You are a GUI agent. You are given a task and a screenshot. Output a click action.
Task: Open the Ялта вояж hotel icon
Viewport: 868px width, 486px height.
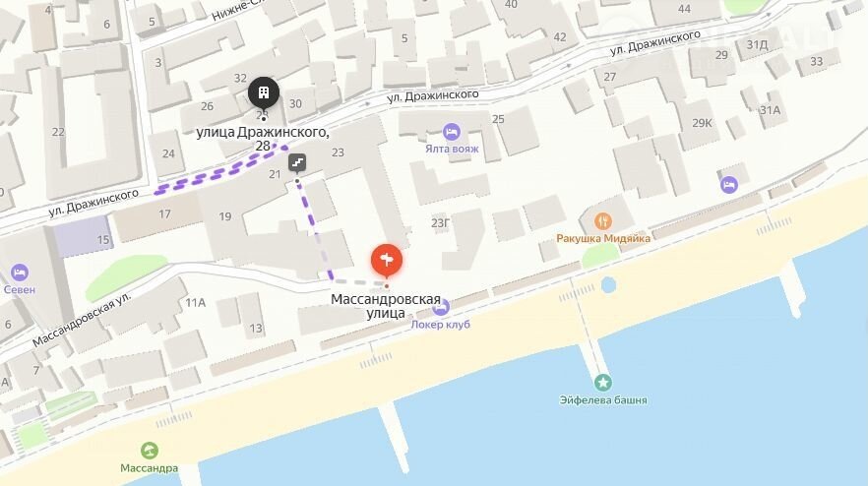(452, 132)
